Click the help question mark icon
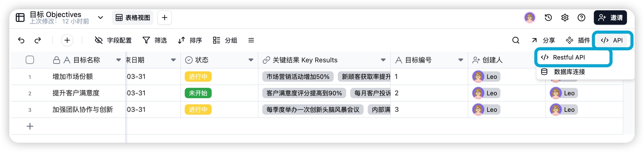644x152 pixels. click(x=581, y=18)
